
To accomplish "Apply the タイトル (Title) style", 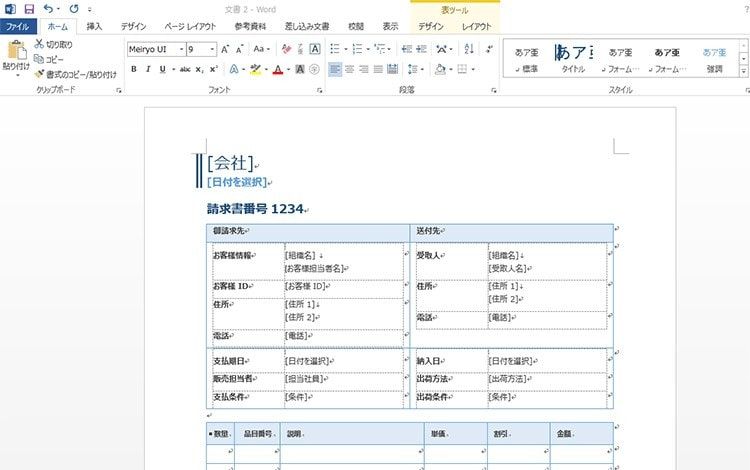I will 574,58.
